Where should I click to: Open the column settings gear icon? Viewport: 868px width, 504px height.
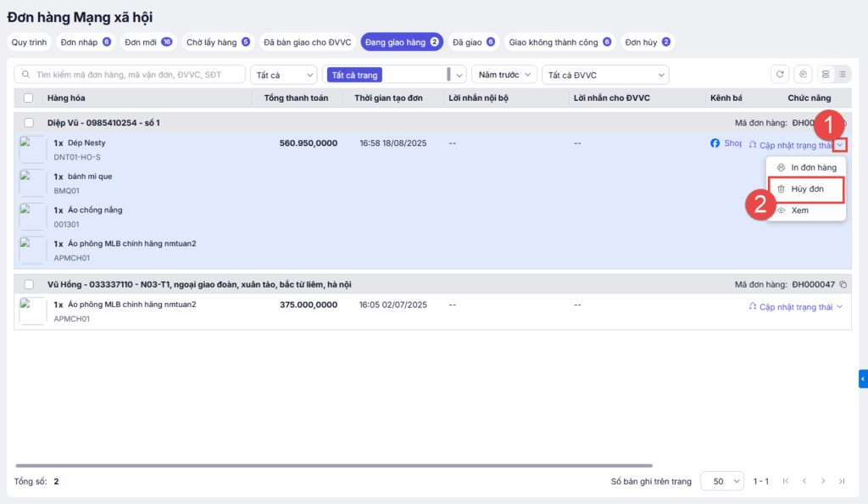coord(804,74)
